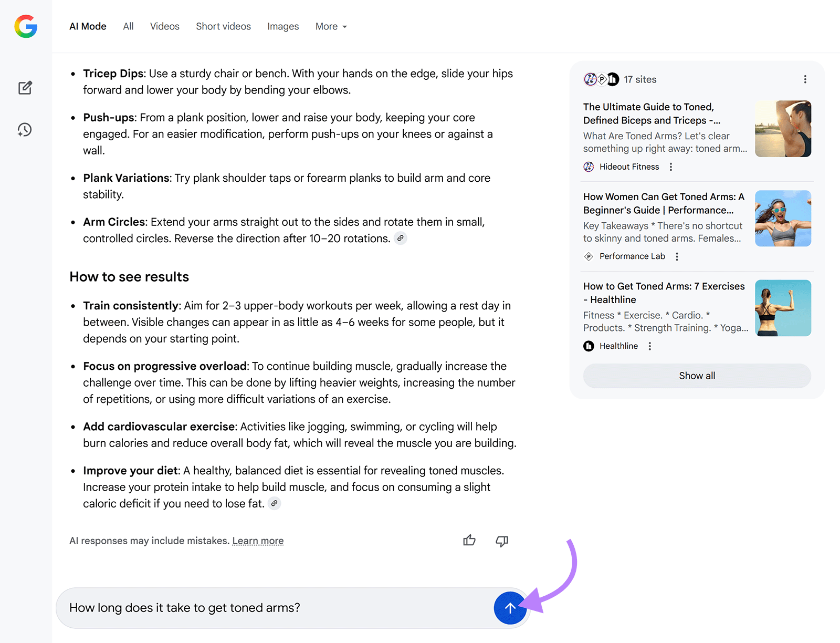
Task: Click the Show all button
Action: point(697,376)
